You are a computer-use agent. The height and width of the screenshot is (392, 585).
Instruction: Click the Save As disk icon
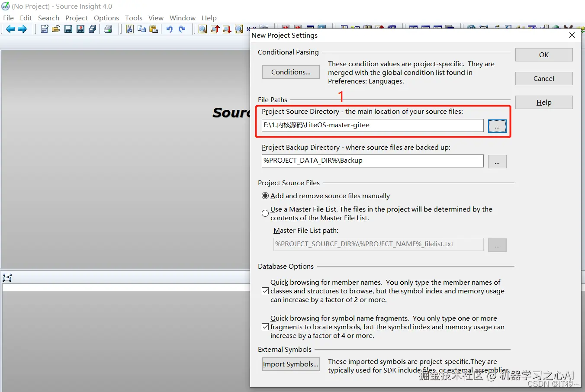click(x=80, y=29)
